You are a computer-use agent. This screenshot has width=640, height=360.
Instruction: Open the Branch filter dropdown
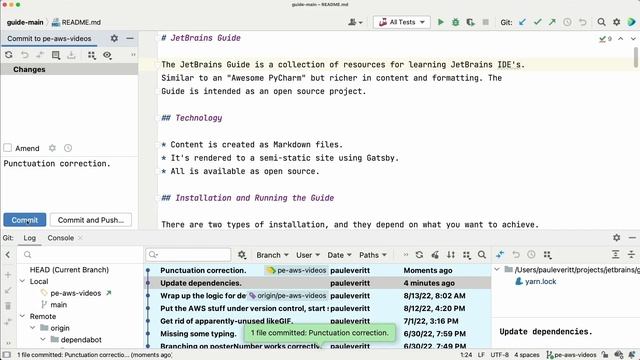pyautogui.click(x=272, y=255)
